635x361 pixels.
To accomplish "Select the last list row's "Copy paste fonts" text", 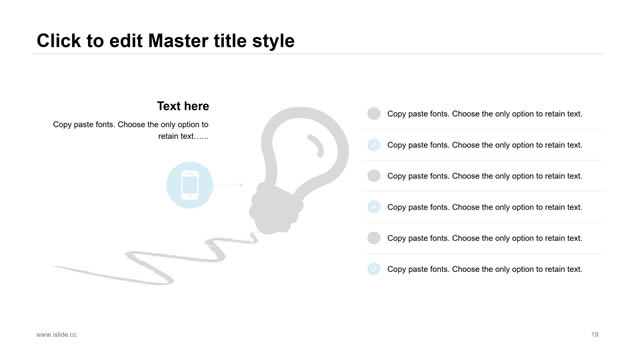I will pyautogui.click(x=485, y=269).
